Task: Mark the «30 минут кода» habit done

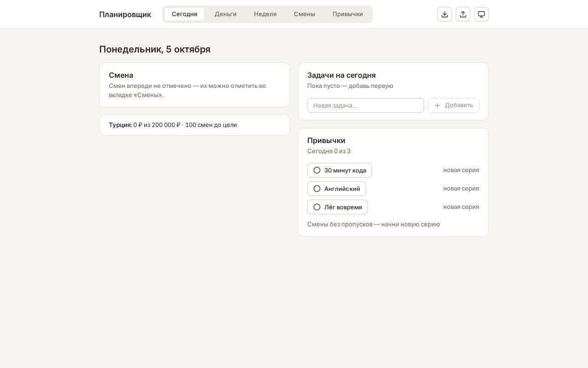Action: (x=339, y=170)
